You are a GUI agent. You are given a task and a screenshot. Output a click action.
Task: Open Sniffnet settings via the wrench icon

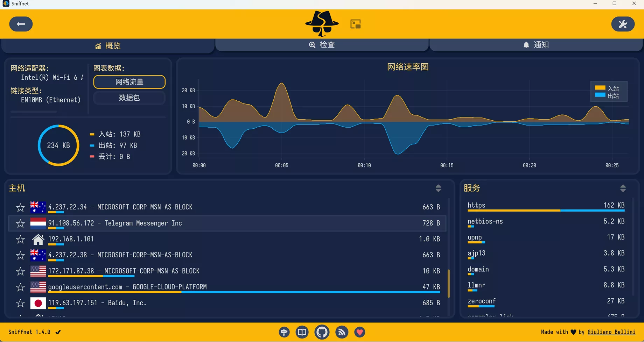623,24
